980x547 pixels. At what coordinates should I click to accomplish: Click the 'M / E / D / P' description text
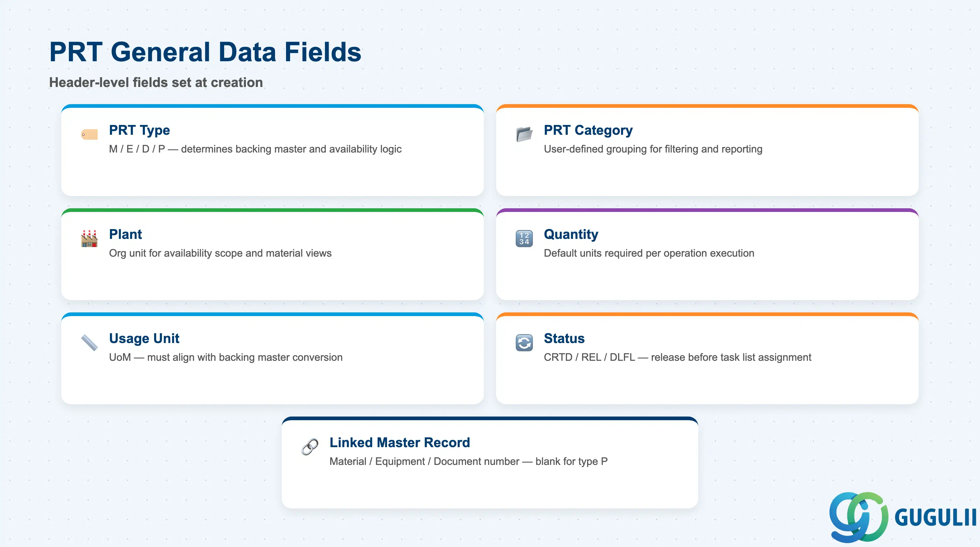click(x=255, y=149)
